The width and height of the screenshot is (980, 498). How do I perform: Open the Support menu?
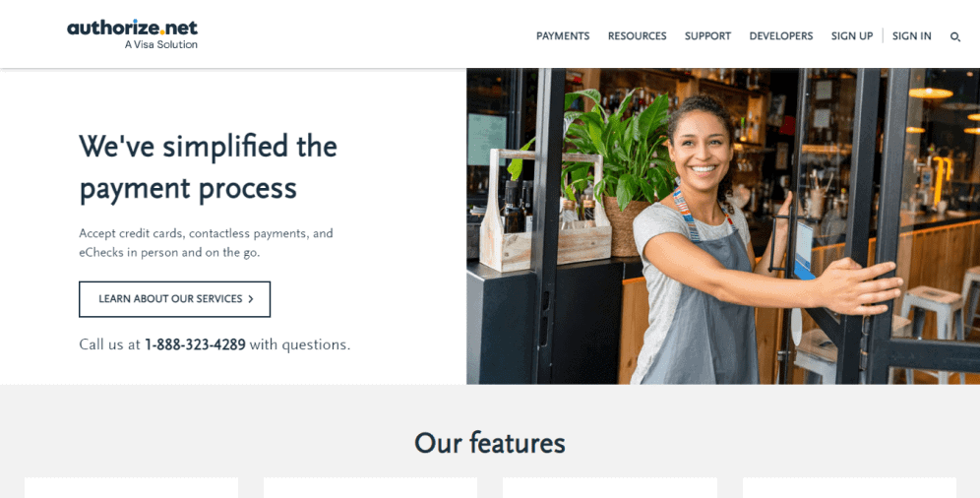(707, 36)
